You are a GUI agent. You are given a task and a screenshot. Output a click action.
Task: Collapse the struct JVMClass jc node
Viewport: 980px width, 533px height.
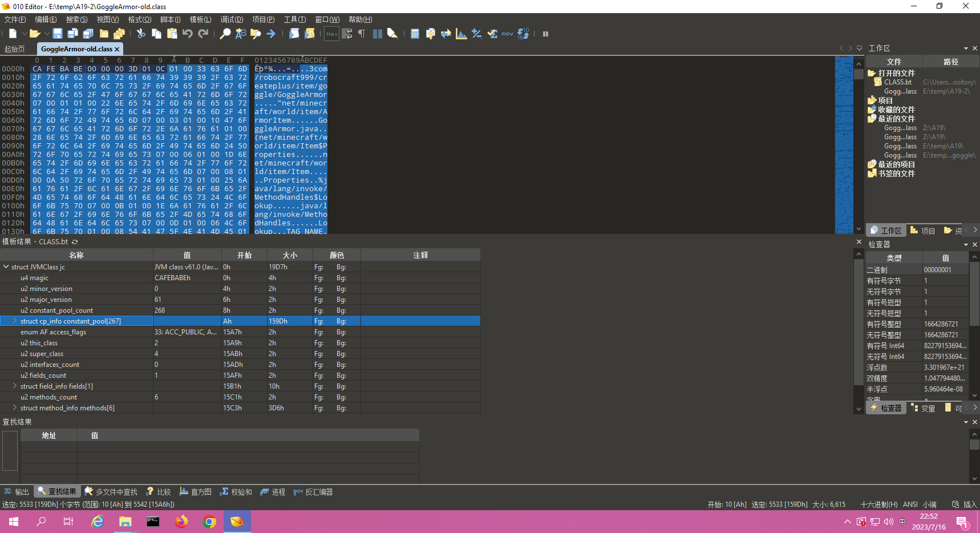6,266
